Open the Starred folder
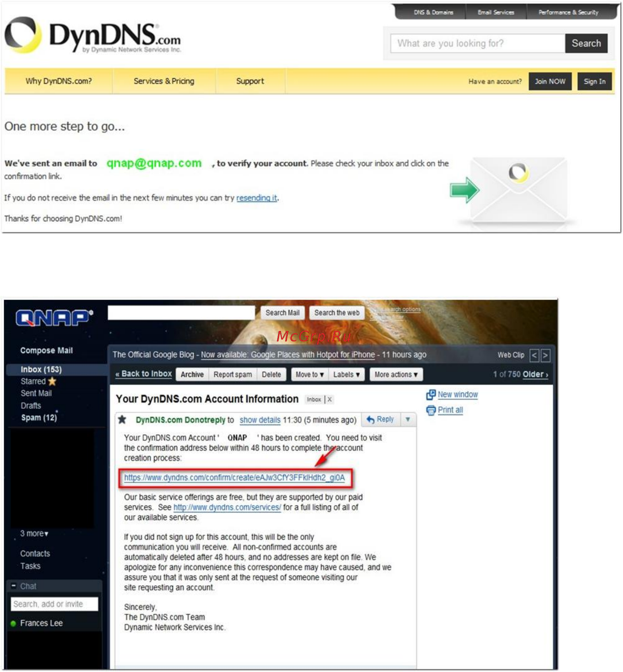The height and width of the screenshot is (672, 623). (33, 381)
